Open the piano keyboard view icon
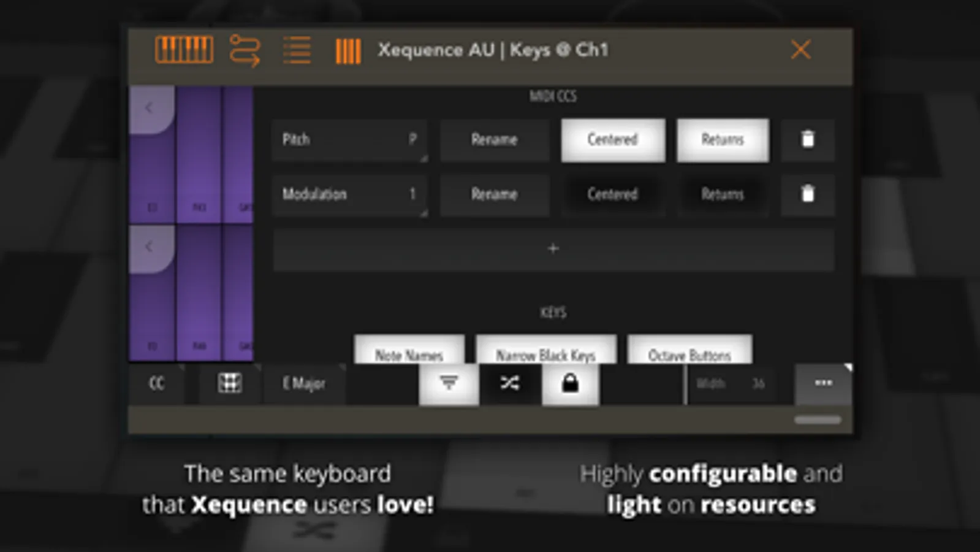 [x=184, y=50]
